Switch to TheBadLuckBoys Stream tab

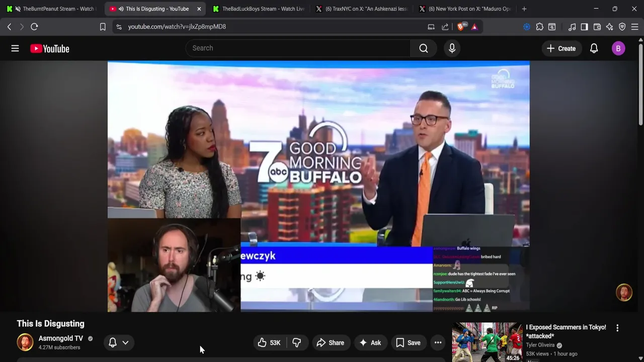pyautogui.click(x=259, y=9)
